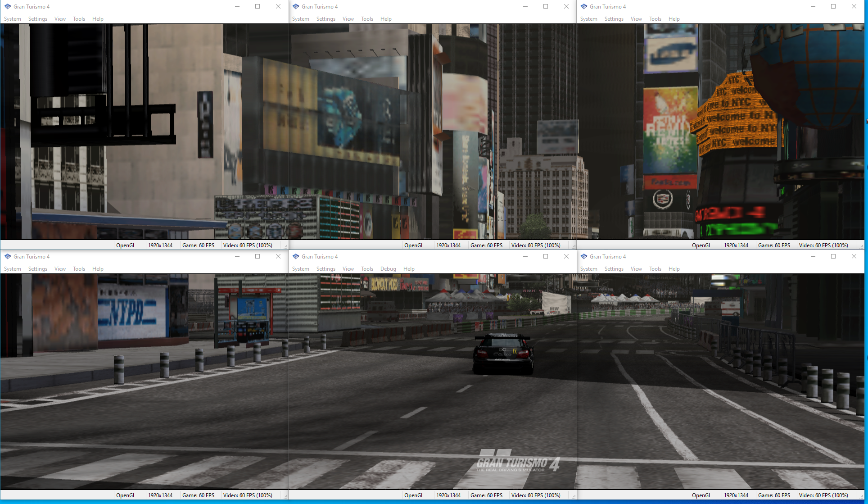Click Game: 60 FPS in top-middle status bar

pos(486,245)
